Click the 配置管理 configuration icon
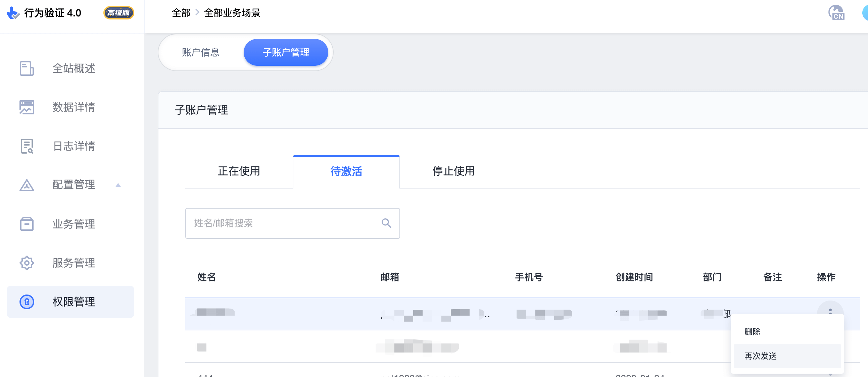This screenshot has height=377, width=868. pyautogui.click(x=27, y=185)
